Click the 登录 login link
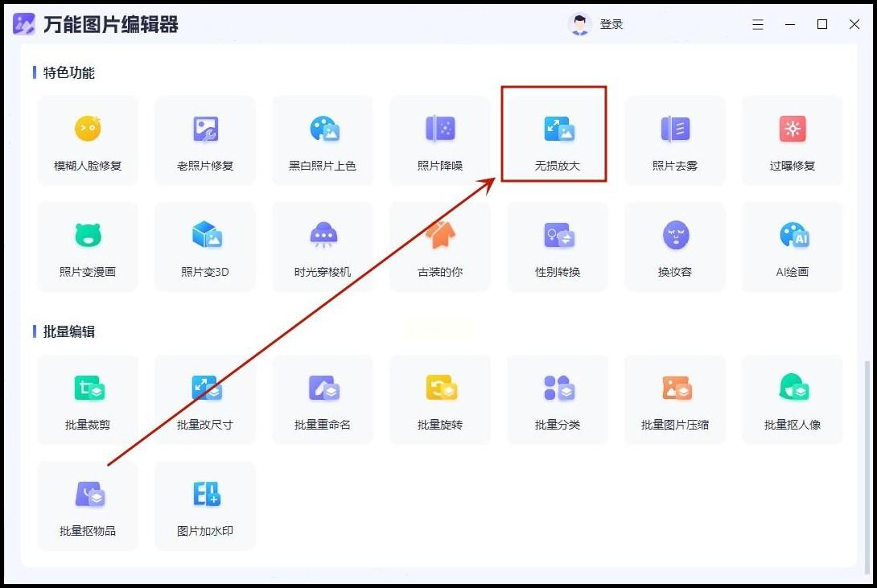This screenshot has width=877, height=588. 611,24
